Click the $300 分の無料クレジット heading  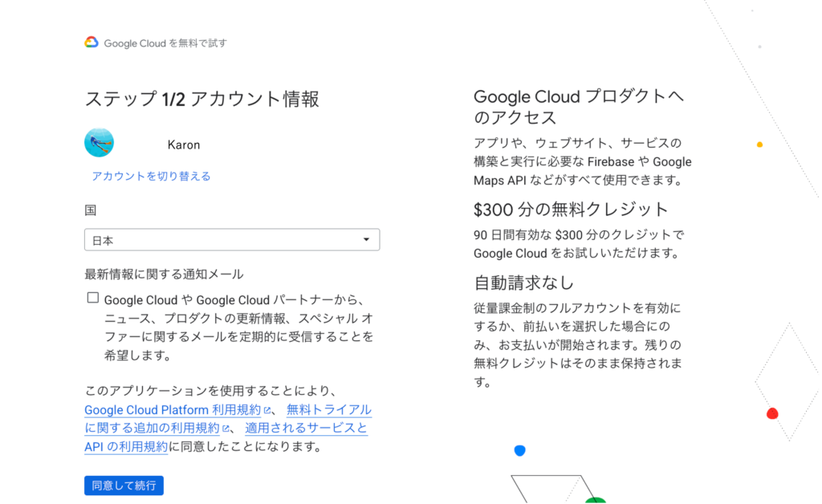coord(571,209)
